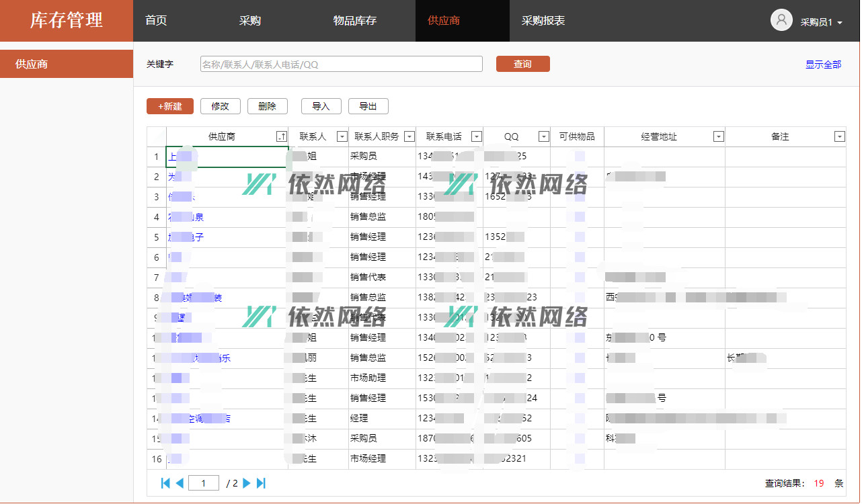Image resolution: width=862 pixels, height=504 pixels.
Task: Expand 备注 column filter dropdown
Action: (839, 136)
